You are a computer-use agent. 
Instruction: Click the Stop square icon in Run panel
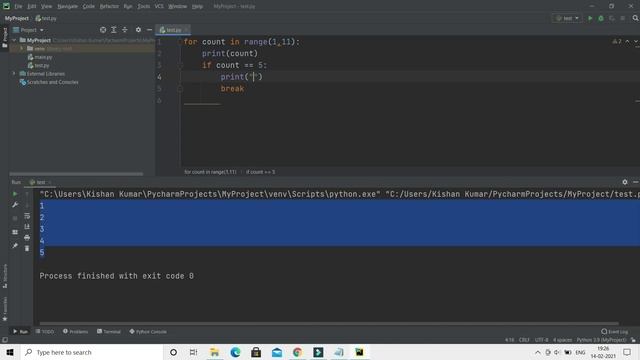(15, 219)
